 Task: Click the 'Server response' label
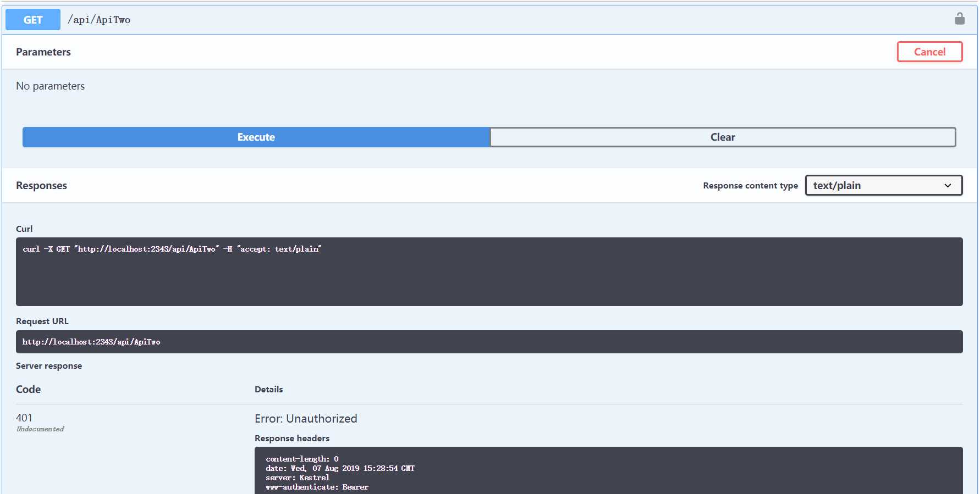tap(49, 366)
